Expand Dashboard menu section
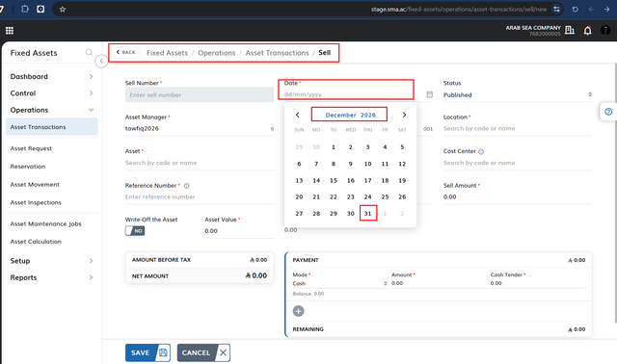Screen dimensions: 617x364 (x=51, y=77)
